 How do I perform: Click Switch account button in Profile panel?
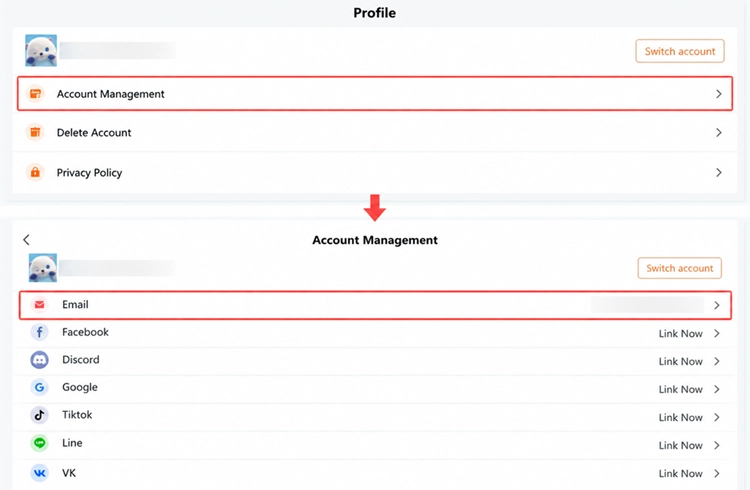pyautogui.click(x=680, y=51)
